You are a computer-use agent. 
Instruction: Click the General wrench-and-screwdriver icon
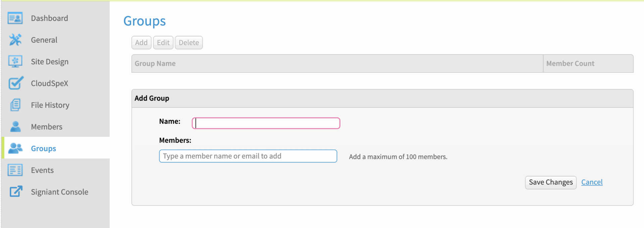15,40
